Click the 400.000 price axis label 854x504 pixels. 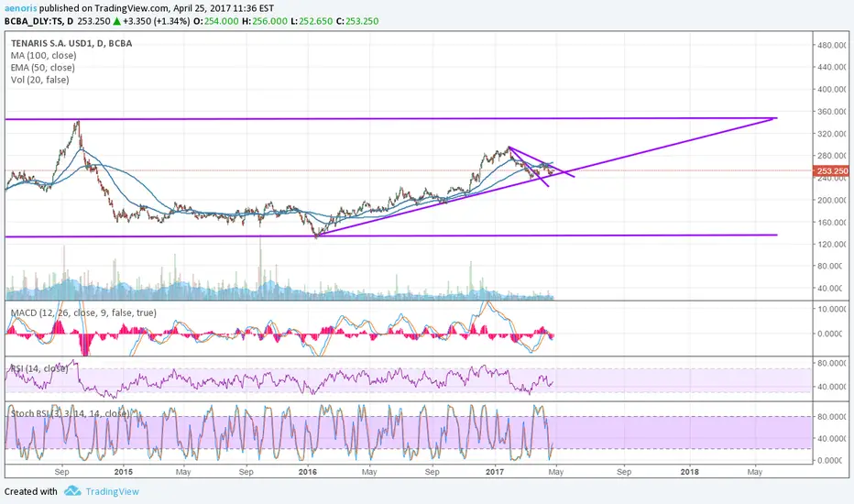point(832,89)
